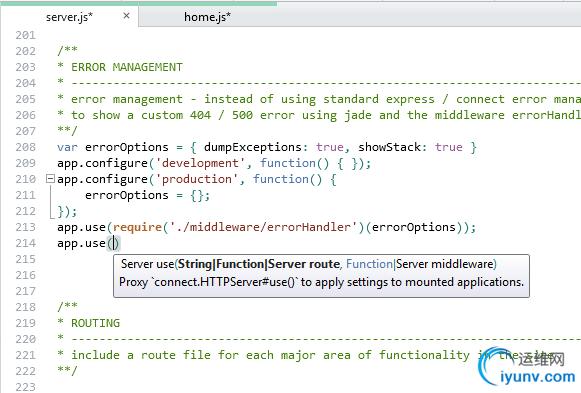
Task: Place cursor in app.use( on line 214
Action: [x=113, y=243]
